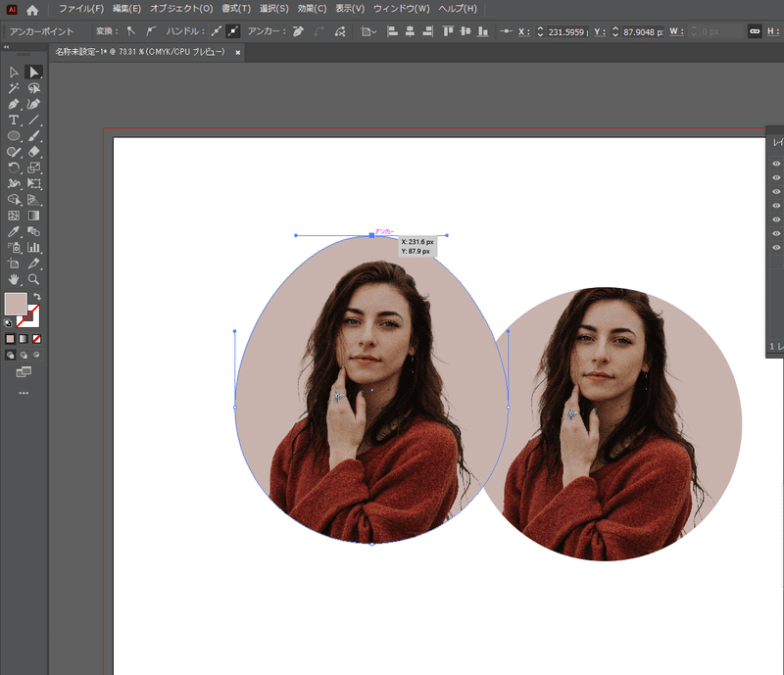Open the ヘルプ(H) menu
Image resolution: width=784 pixels, height=675 pixels.
coord(458,9)
